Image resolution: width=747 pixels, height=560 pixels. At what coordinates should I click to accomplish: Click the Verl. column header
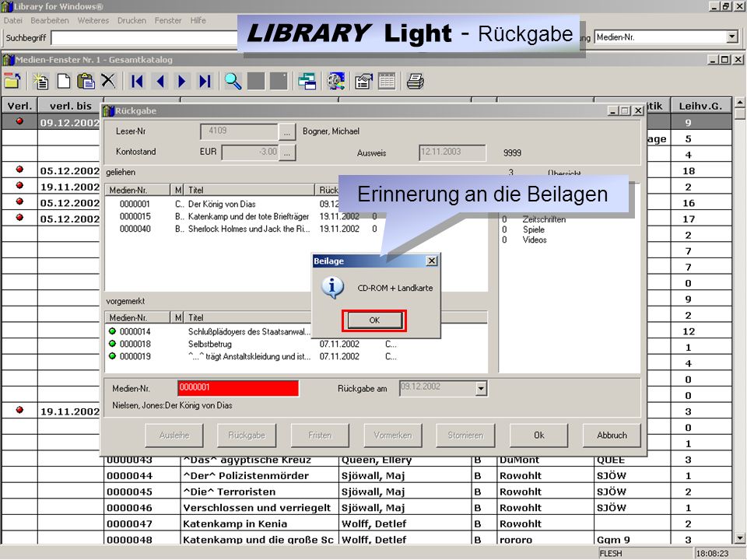(19, 106)
